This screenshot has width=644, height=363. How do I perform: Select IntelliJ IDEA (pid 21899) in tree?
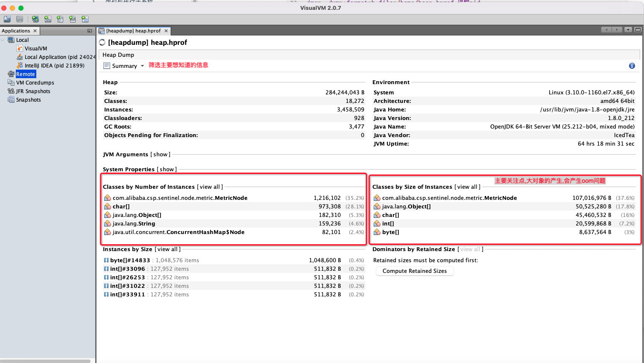(54, 66)
